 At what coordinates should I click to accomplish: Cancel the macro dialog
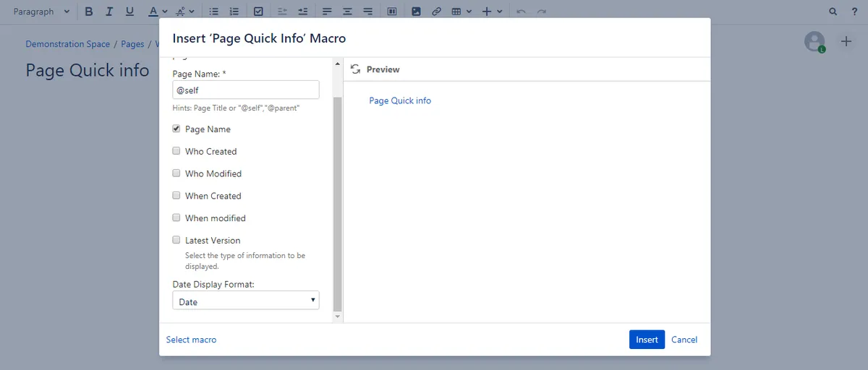(x=684, y=340)
